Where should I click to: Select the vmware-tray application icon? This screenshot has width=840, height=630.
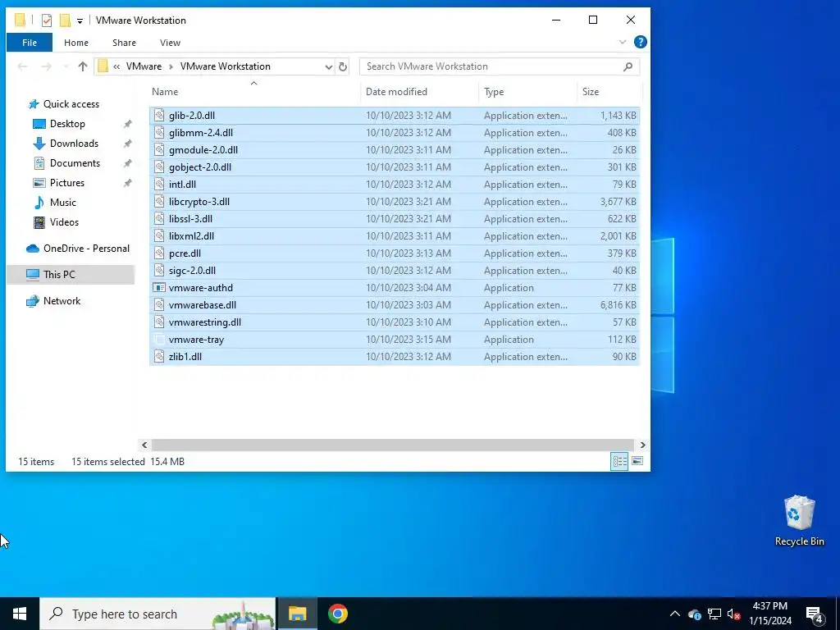point(159,339)
